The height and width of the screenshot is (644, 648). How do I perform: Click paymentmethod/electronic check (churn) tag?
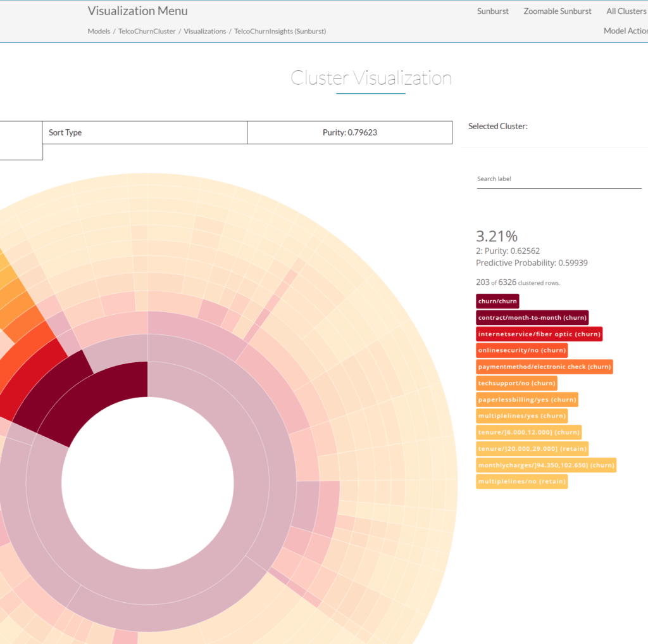click(x=544, y=367)
